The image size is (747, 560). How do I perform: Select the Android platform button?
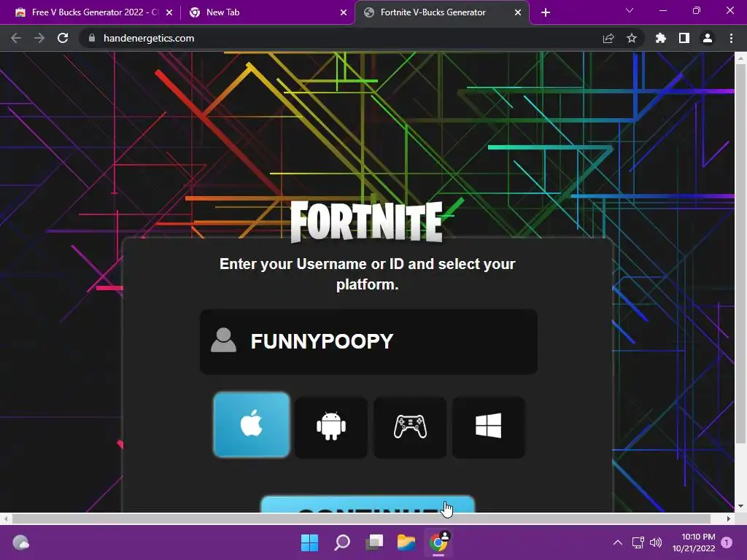point(331,427)
